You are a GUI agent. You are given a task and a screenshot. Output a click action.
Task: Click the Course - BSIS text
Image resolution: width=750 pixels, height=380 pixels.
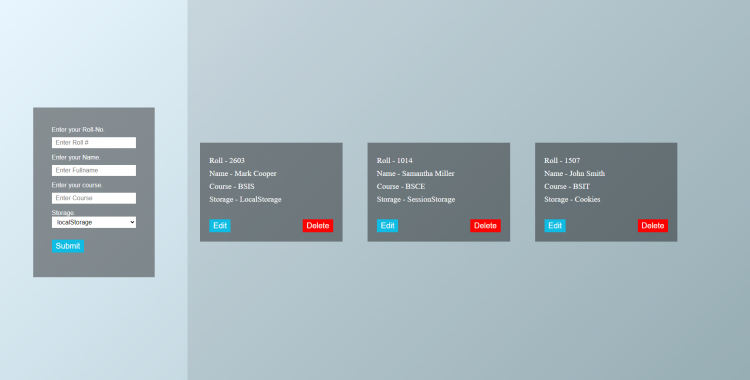pos(232,186)
